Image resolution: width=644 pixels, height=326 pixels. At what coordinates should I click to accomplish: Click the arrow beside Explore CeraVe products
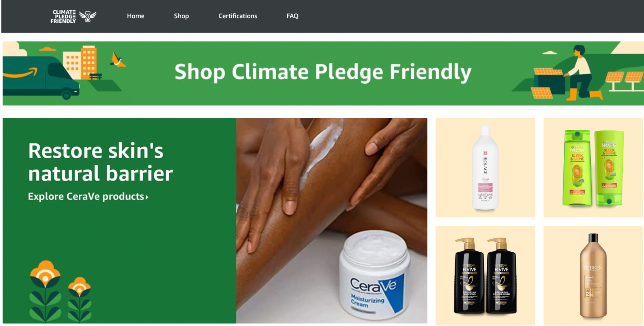(x=147, y=197)
